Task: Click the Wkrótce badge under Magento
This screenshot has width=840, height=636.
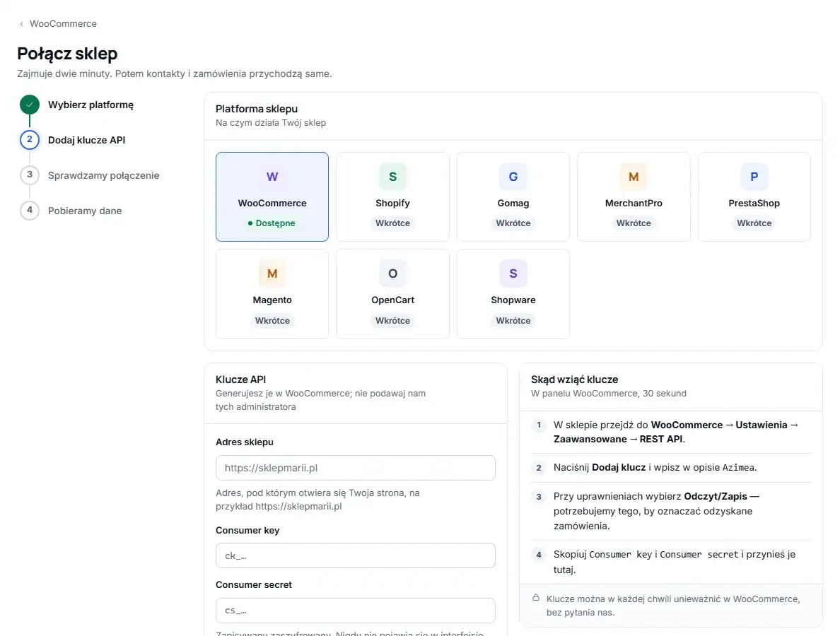Action: 272,321
